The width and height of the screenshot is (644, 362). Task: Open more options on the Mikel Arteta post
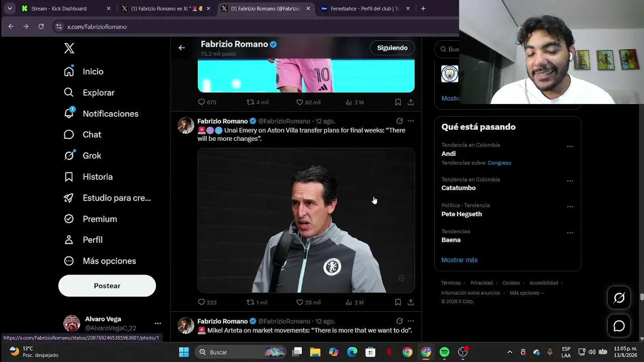(x=411, y=321)
